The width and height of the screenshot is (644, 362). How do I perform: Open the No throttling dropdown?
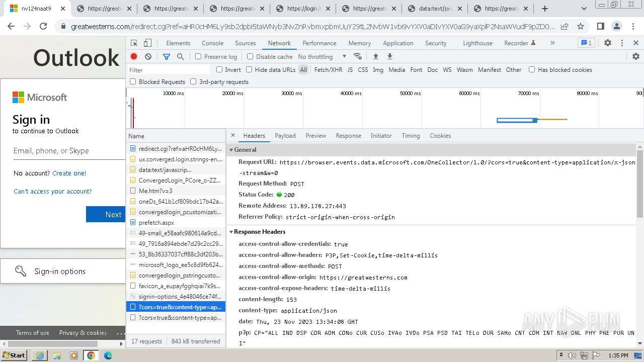point(322,57)
